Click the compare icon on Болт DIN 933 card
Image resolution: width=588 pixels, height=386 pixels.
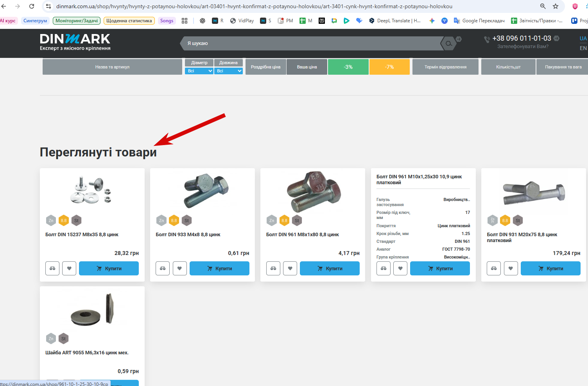click(x=163, y=268)
